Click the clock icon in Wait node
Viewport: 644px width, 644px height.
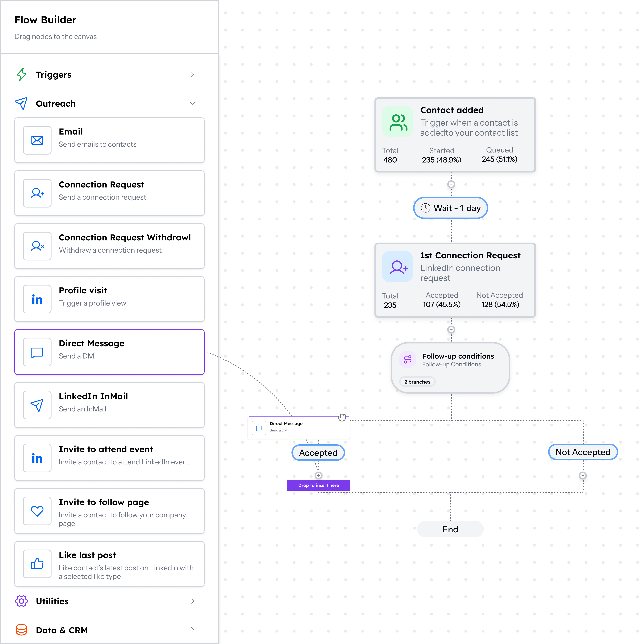point(426,208)
